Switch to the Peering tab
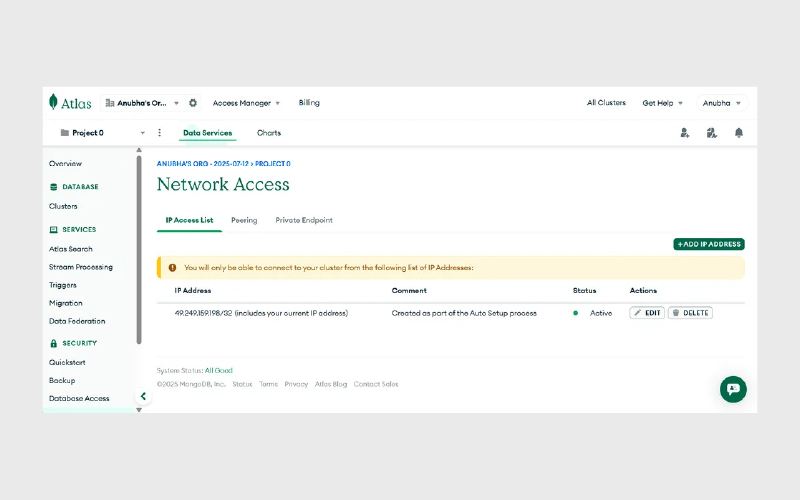 pyautogui.click(x=244, y=220)
